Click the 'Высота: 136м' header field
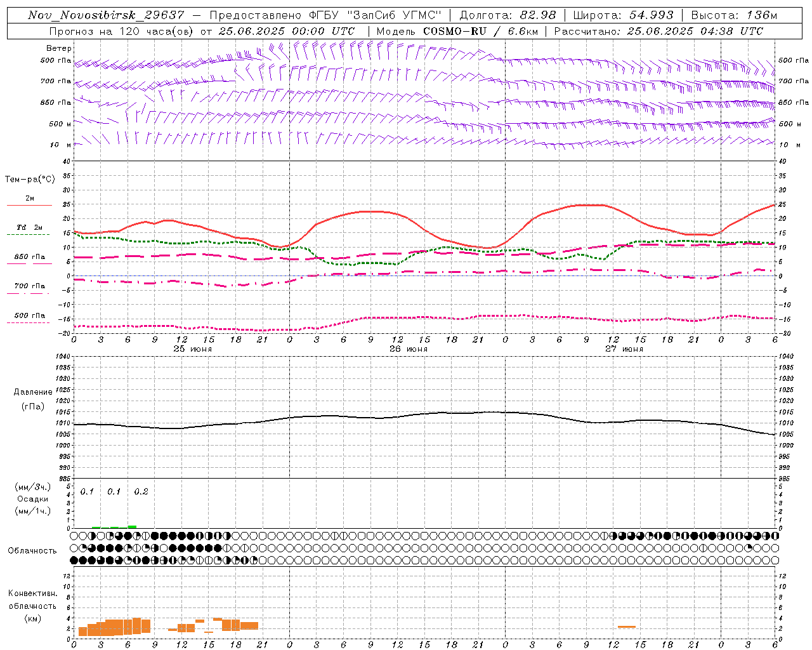812x650 pixels. pos(734,15)
